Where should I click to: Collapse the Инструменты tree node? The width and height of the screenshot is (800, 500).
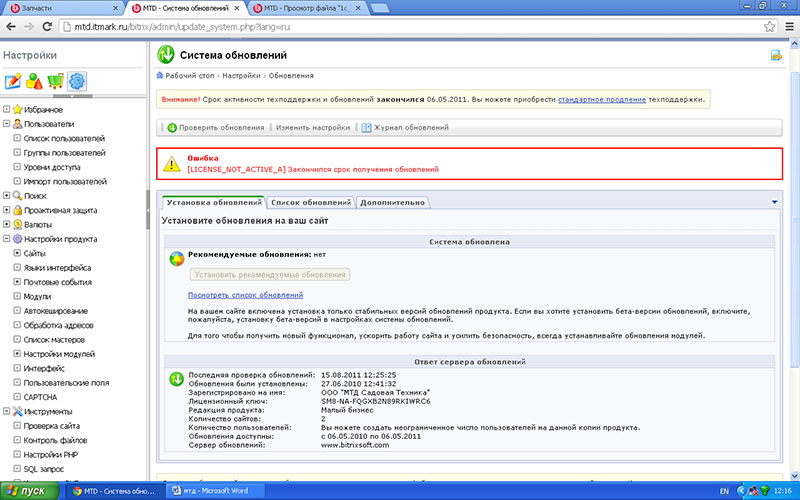click(7, 412)
